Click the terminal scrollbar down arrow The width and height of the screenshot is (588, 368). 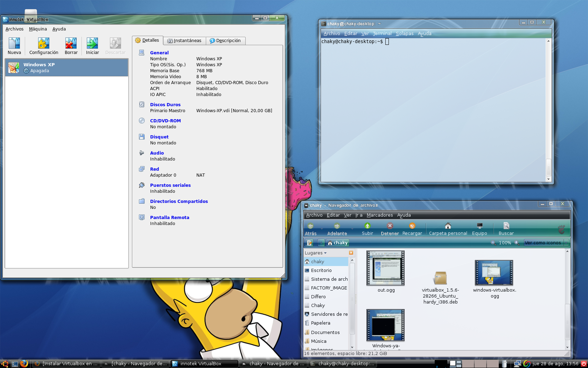tap(548, 179)
